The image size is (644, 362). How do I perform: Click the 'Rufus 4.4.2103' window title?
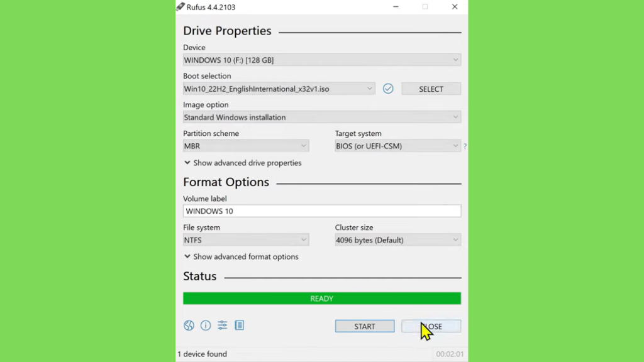tap(211, 7)
